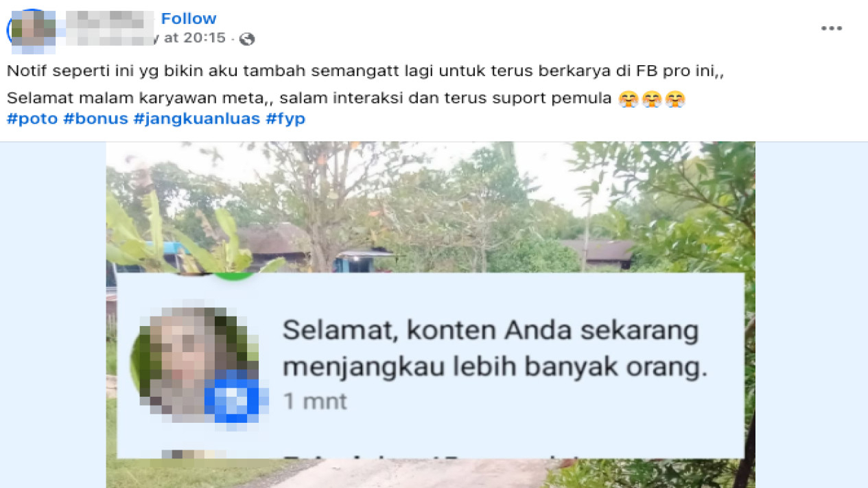Click the first crying-face emoji in caption

628,100
